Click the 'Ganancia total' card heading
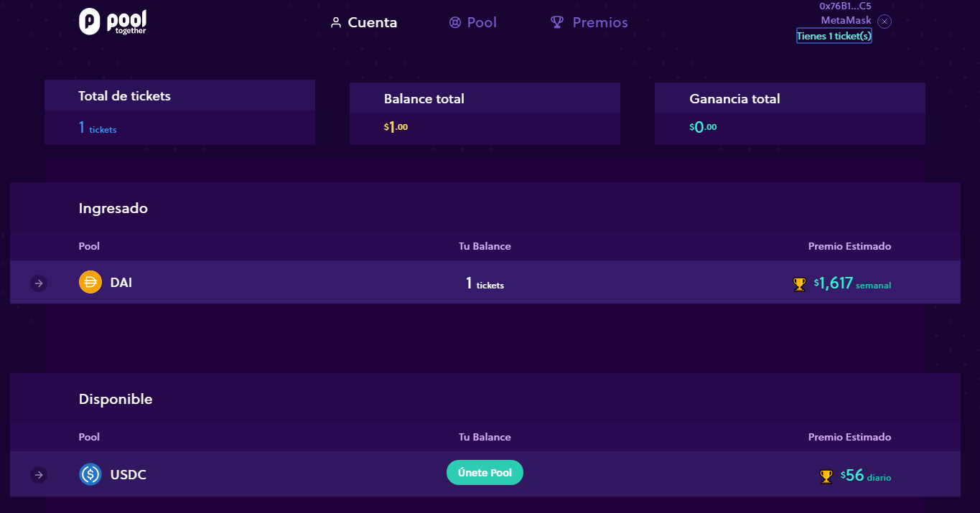Viewport: 980px width, 513px height. 734,99
